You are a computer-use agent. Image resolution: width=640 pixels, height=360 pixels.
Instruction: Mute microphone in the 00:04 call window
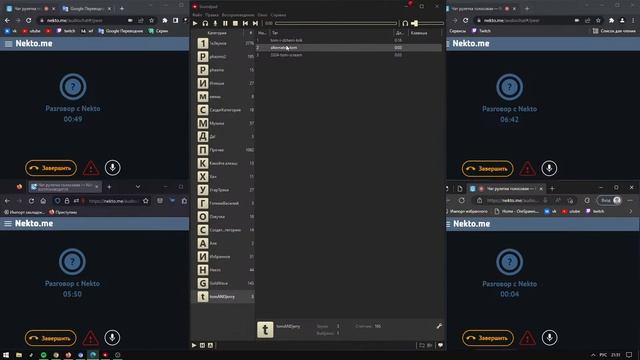[550, 338]
